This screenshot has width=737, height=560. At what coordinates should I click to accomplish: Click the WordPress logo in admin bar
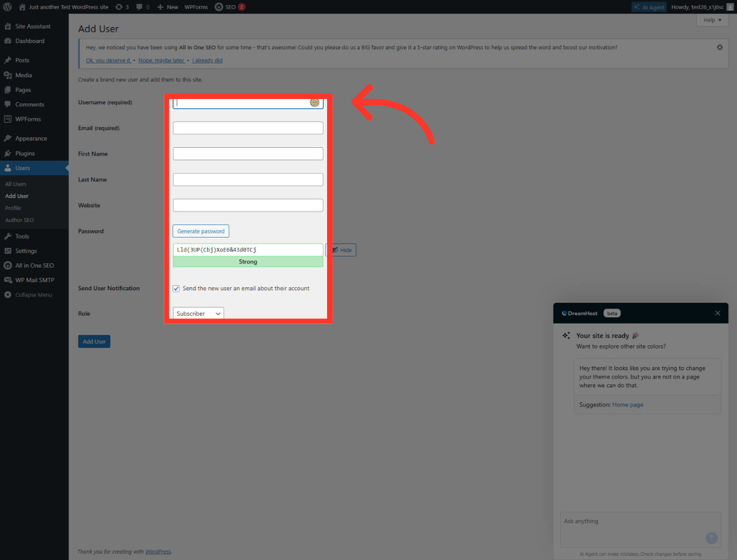pos(7,7)
